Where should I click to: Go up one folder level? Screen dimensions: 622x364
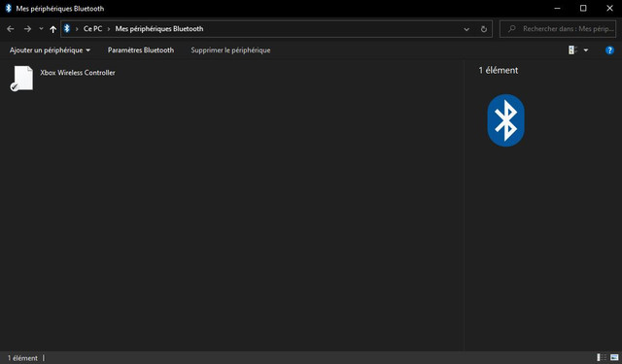point(52,29)
